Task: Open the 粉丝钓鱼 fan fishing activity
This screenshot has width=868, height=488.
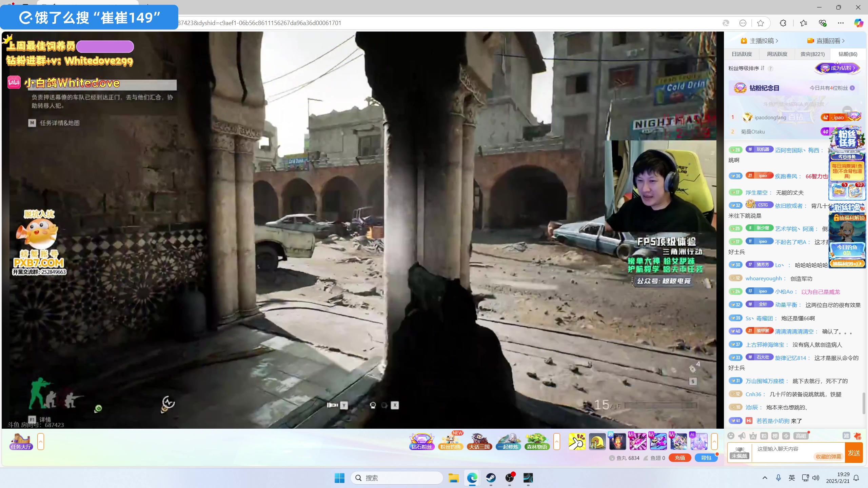Action: [451, 441]
